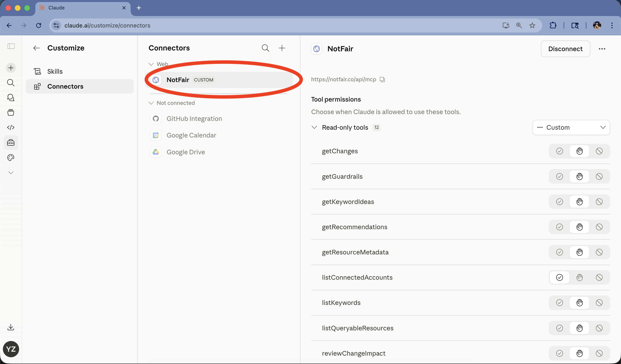Open search from the left icon rail
This screenshot has height=364, width=621.
click(11, 82)
